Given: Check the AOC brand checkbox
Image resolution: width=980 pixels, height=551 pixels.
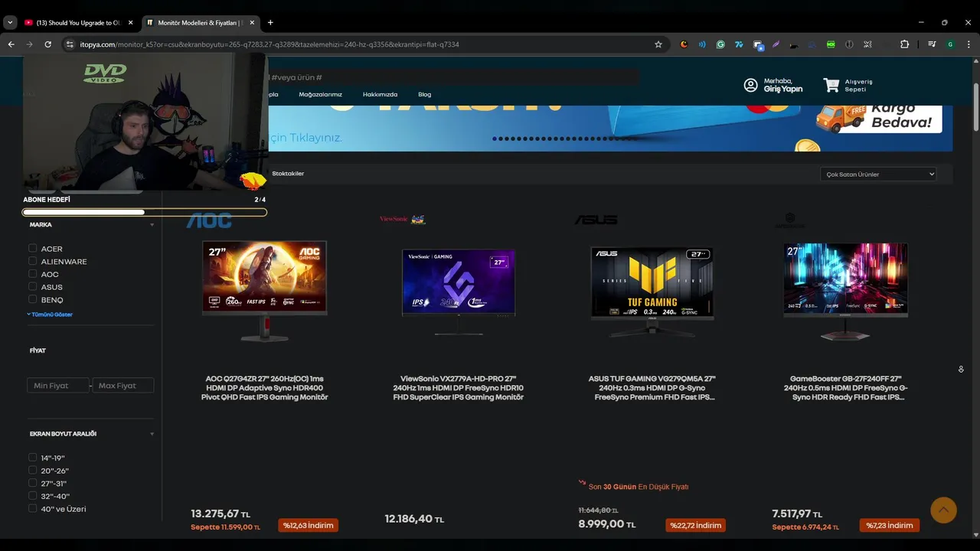Looking at the screenshot, I should [x=33, y=274].
